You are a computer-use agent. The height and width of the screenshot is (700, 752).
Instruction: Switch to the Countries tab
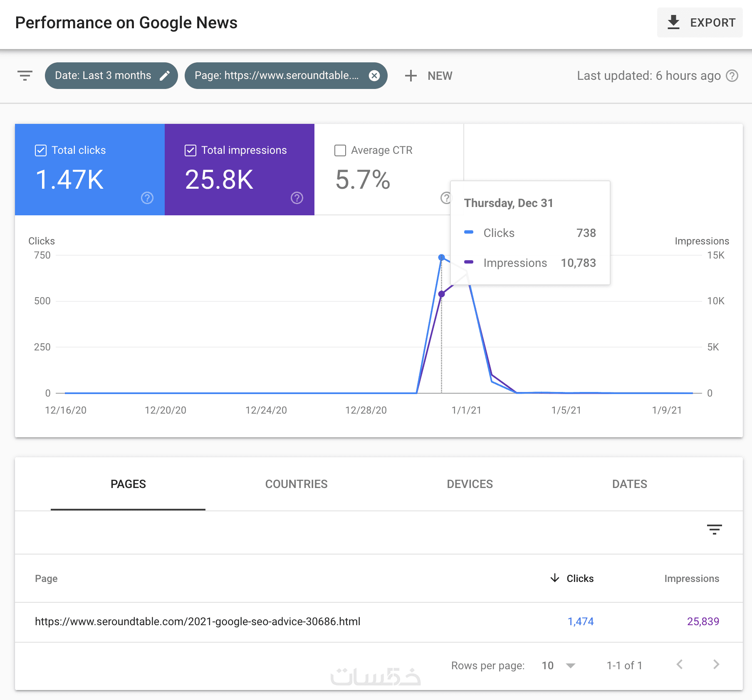(x=296, y=484)
